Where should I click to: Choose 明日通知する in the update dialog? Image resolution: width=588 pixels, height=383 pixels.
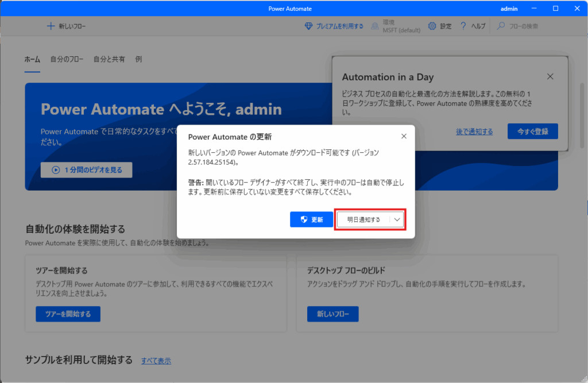363,220
